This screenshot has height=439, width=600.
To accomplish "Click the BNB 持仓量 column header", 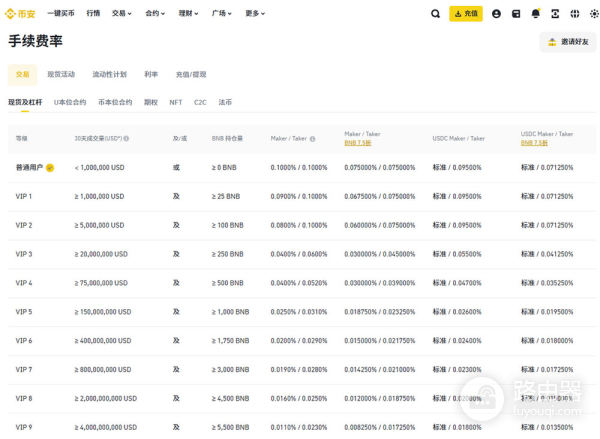I will pyautogui.click(x=227, y=139).
